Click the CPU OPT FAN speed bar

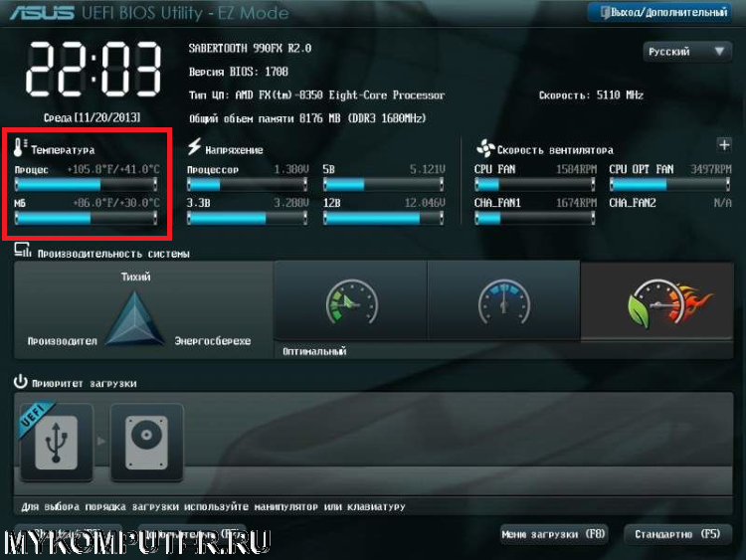[669, 184]
